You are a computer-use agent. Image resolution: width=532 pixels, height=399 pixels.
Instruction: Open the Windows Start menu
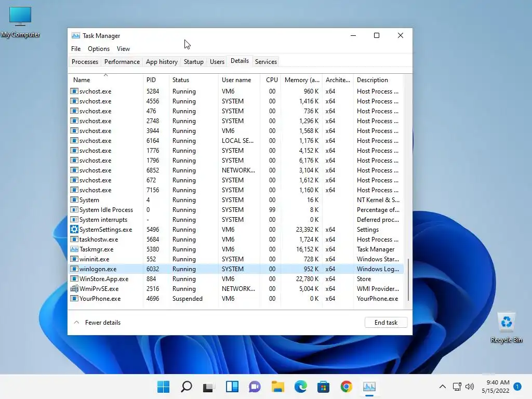coord(163,387)
